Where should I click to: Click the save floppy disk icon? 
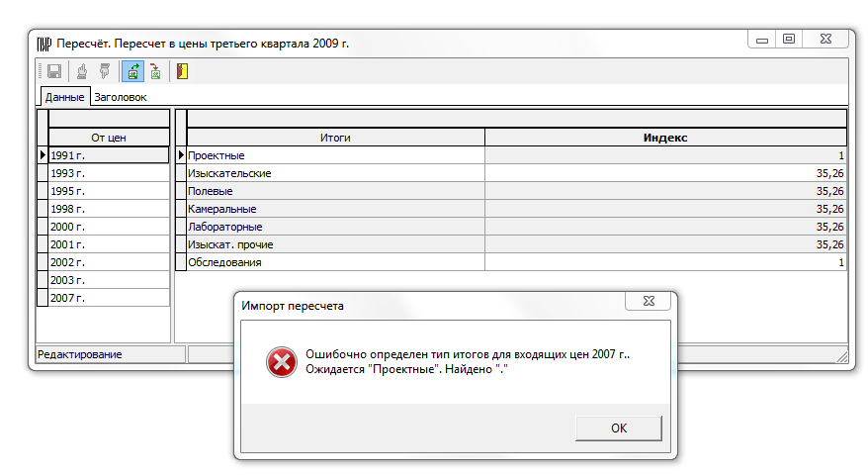(x=54, y=71)
